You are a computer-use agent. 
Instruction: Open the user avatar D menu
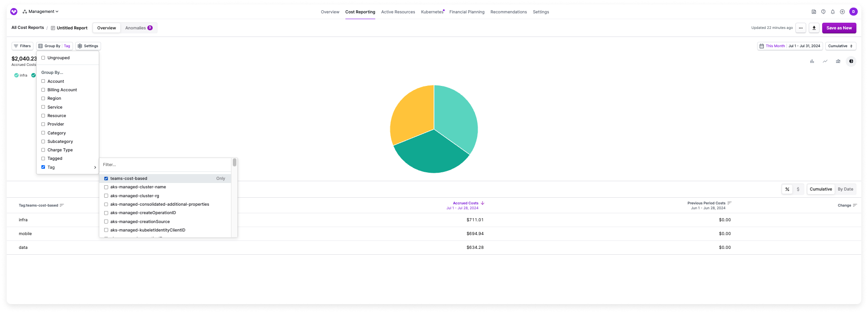pyautogui.click(x=853, y=12)
